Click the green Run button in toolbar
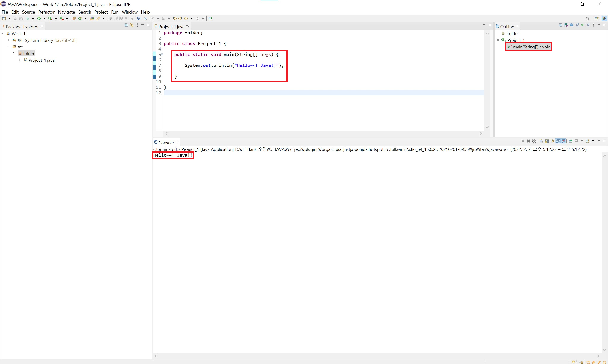Screen dimensions: 608x364 [39, 19]
